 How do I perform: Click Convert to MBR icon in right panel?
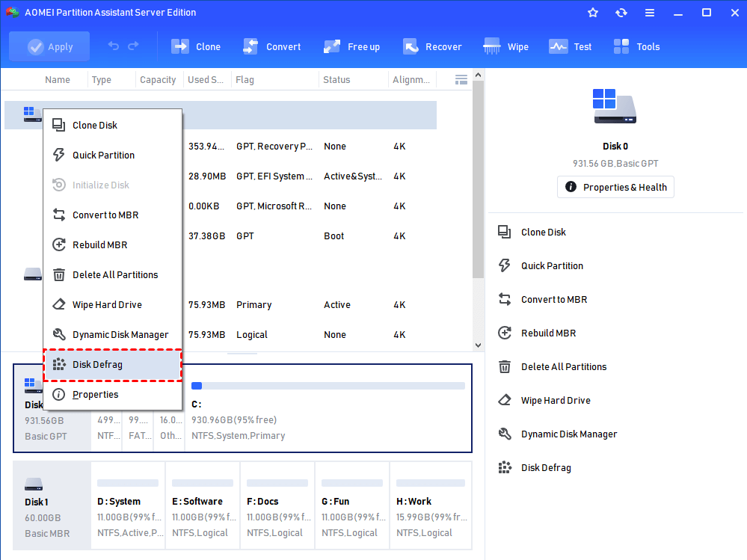click(x=505, y=300)
